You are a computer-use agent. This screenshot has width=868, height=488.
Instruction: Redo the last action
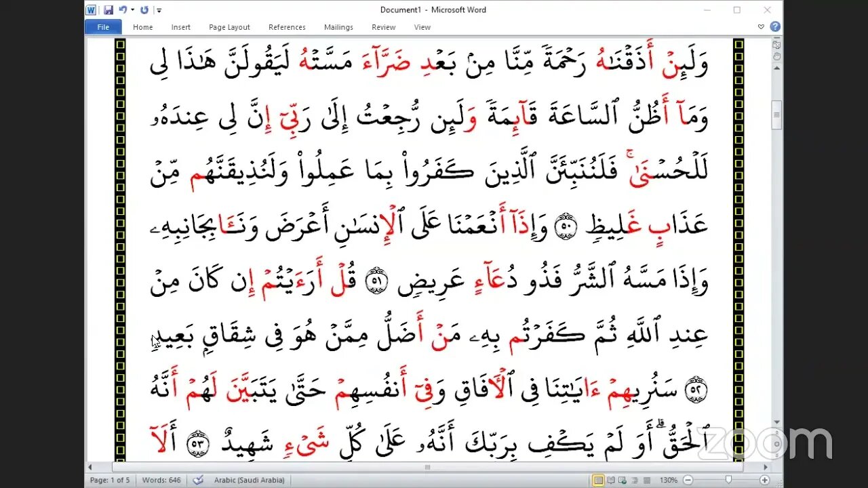pos(144,10)
